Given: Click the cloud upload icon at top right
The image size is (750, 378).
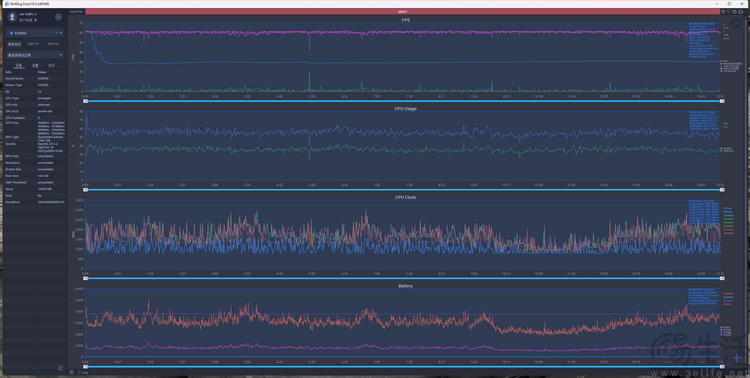Looking at the screenshot, I should click(740, 11).
